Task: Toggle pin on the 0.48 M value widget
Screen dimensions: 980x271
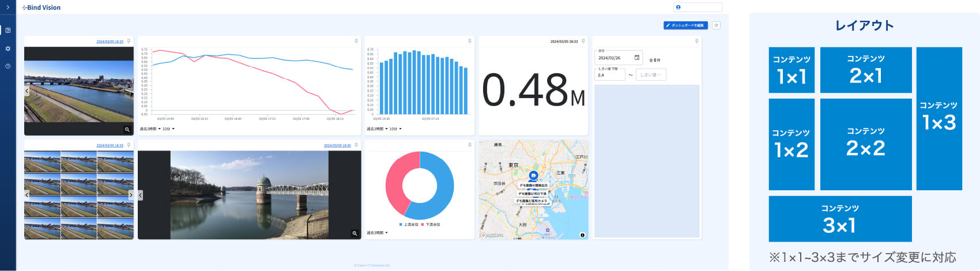Action: 583,41
